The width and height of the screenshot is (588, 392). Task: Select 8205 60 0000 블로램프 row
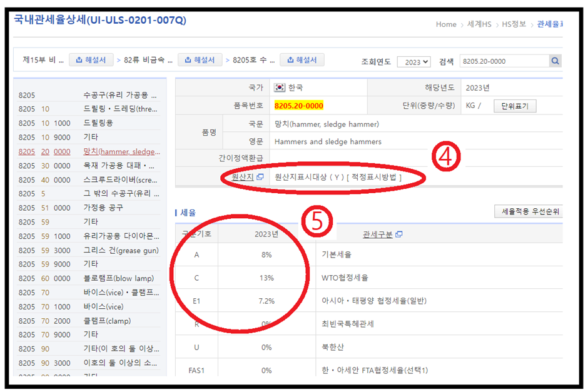[89, 278]
